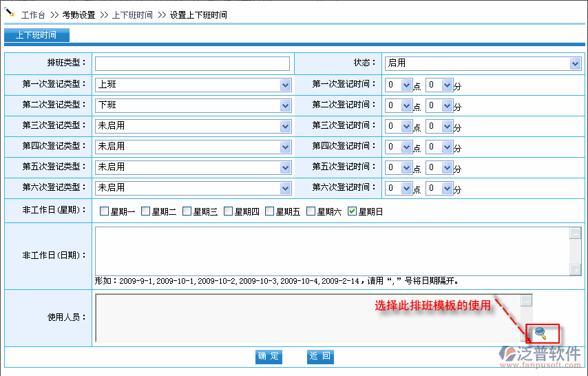Open the 第三次登记类型 dropdown

pyautogui.click(x=193, y=126)
